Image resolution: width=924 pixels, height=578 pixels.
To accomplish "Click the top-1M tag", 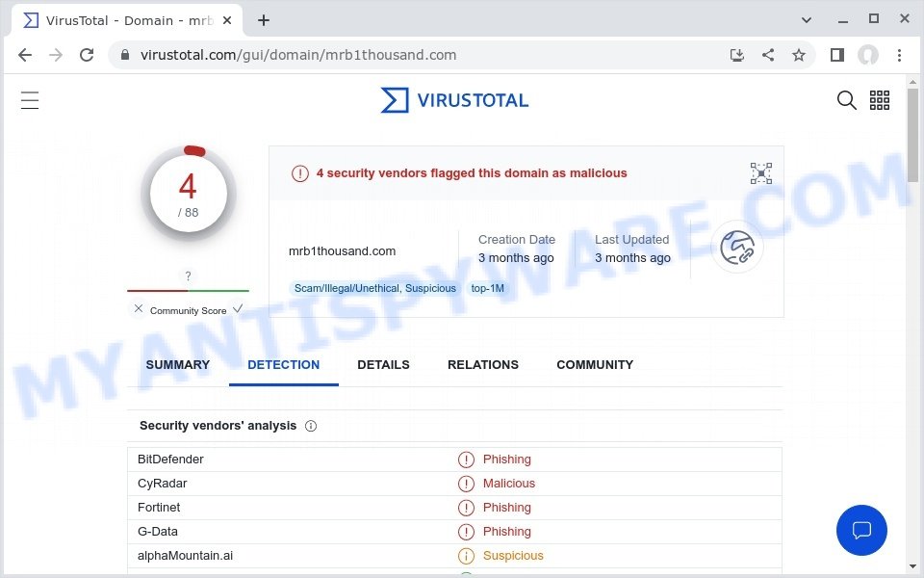I will [487, 288].
